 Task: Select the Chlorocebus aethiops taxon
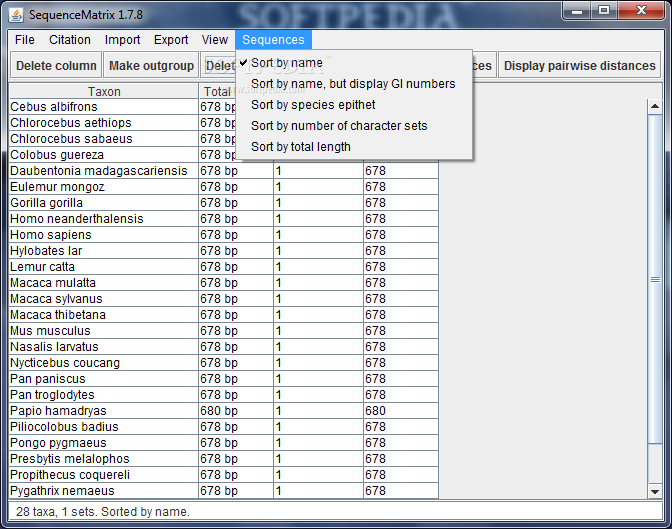103,123
